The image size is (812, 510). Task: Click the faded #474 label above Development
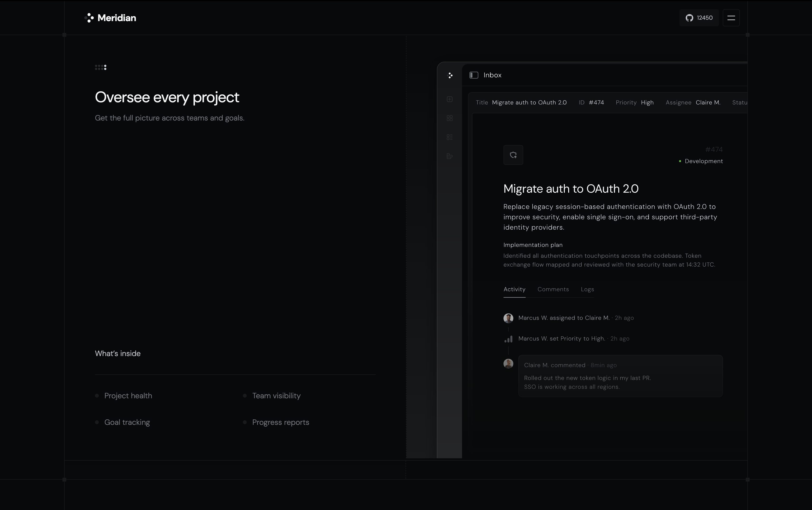pyautogui.click(x=714, y=149)
